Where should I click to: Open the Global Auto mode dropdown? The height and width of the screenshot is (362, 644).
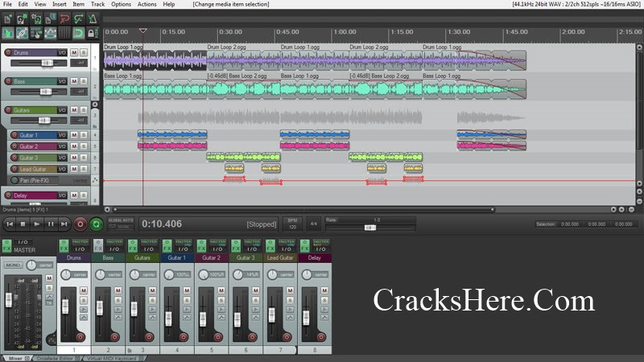[x=121, y=224]
